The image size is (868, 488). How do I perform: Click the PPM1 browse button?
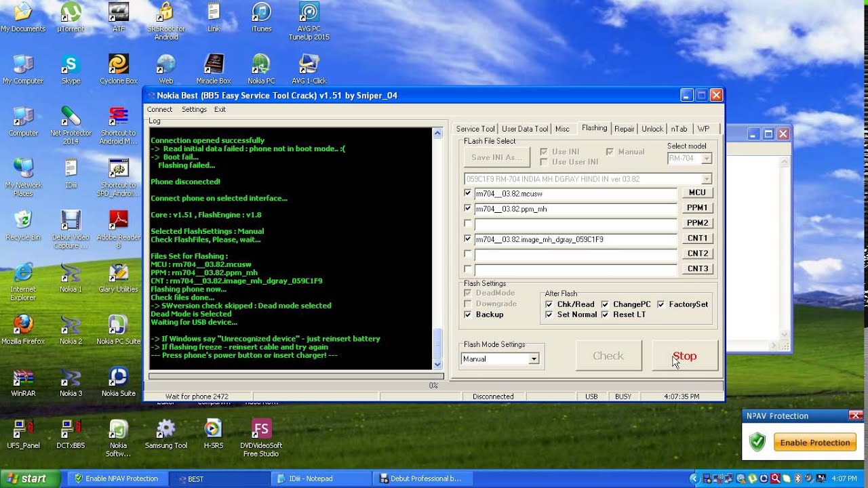(x=697, y=207)
